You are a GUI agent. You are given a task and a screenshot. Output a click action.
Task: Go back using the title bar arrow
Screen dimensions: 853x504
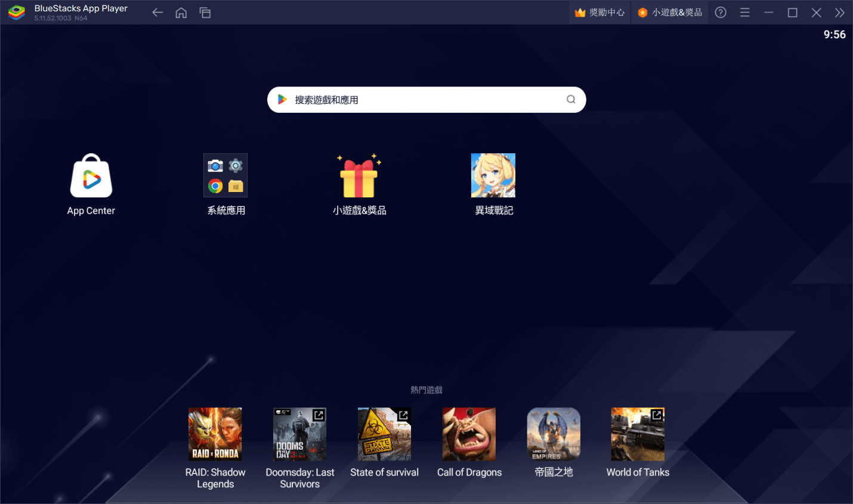(157, 13)
